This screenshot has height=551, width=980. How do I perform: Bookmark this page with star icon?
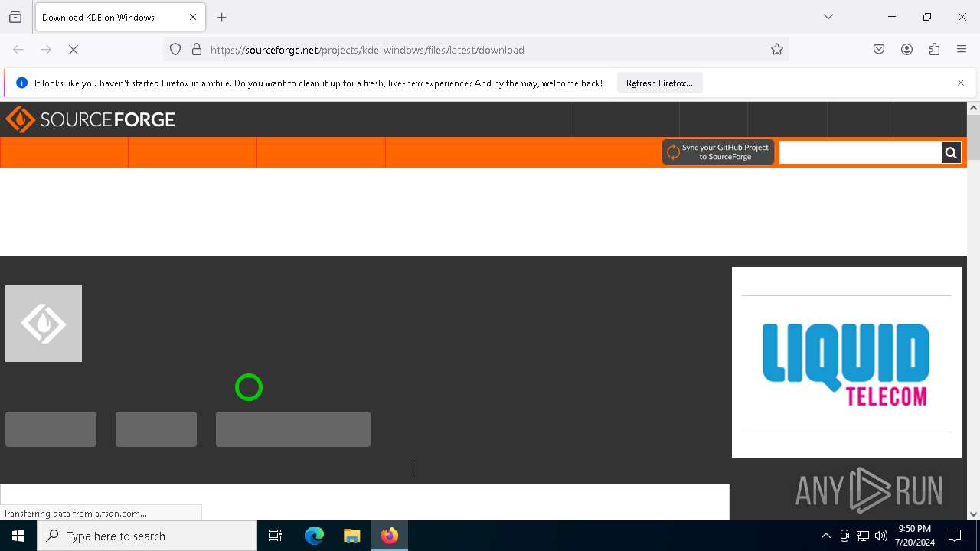click(x=777, y=50)
